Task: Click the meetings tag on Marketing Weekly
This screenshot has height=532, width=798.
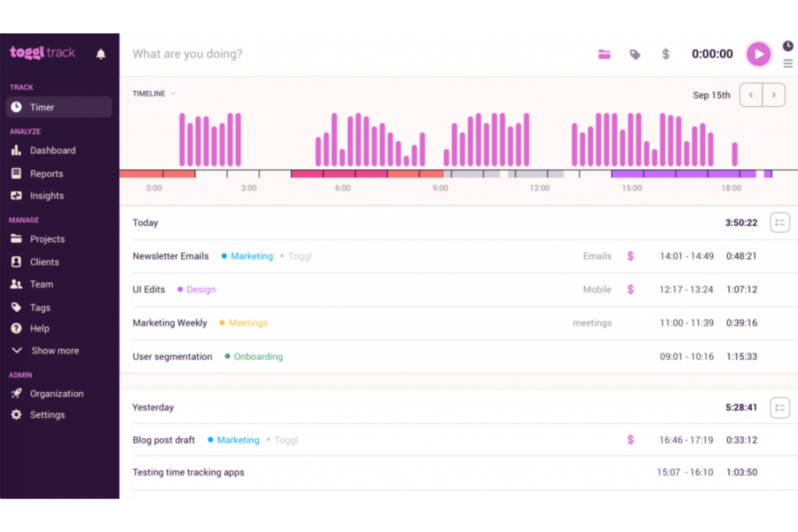Action: (x=593, y=323)
